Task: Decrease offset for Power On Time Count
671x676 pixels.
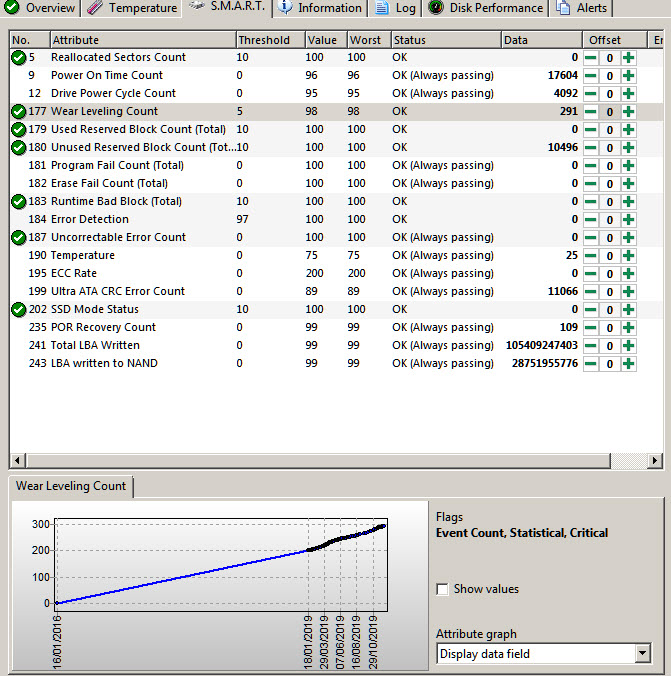Action: [591, 76]
